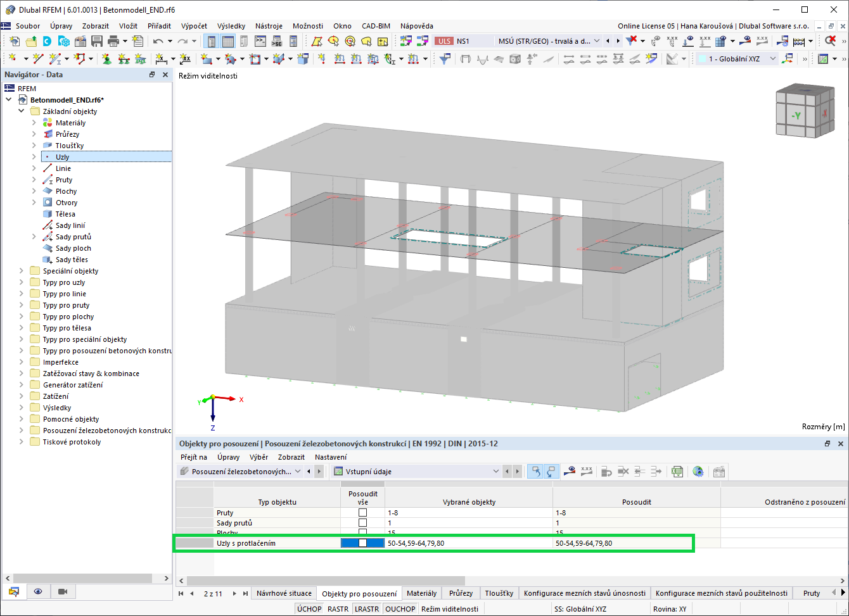This screenshot has width=849, height=616.
Task: Click the show results values eye icon in table toolbar
Action: [x=571, y=472]
